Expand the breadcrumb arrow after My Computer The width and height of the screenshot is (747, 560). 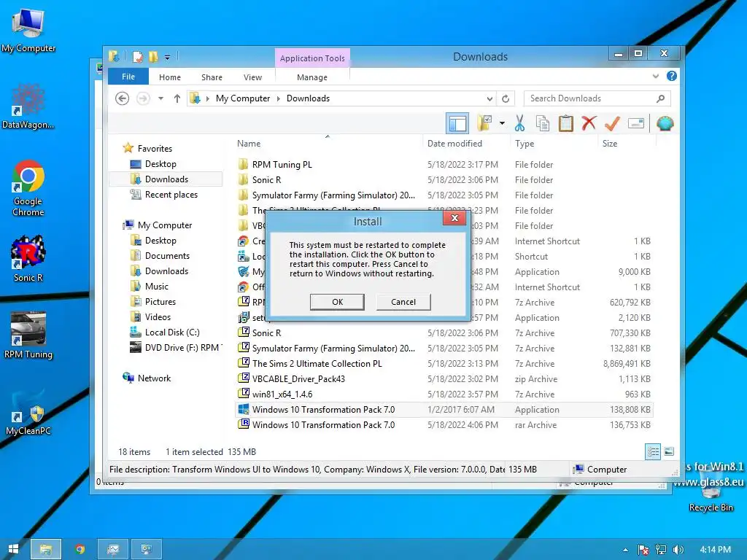click(279, 98)
